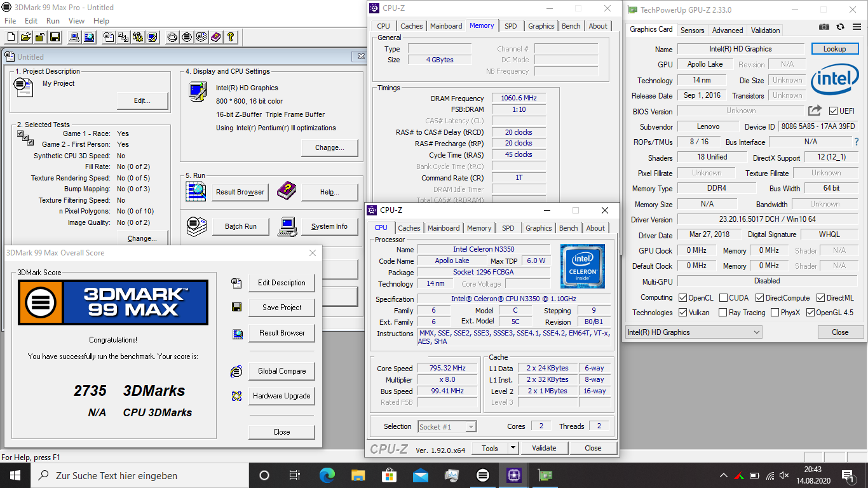
Task: Switch to the Advanced tab in GPU-Z
Action: pos(728,30)
